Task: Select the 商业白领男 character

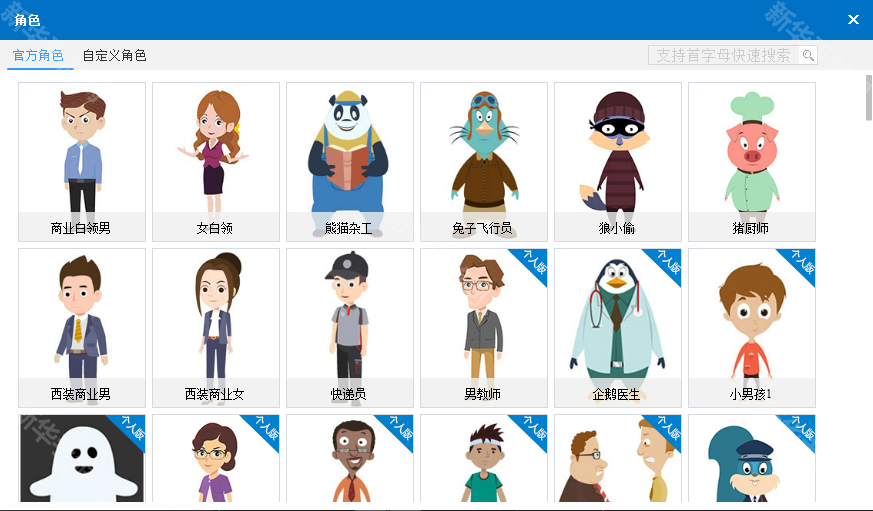Action: 82,160
